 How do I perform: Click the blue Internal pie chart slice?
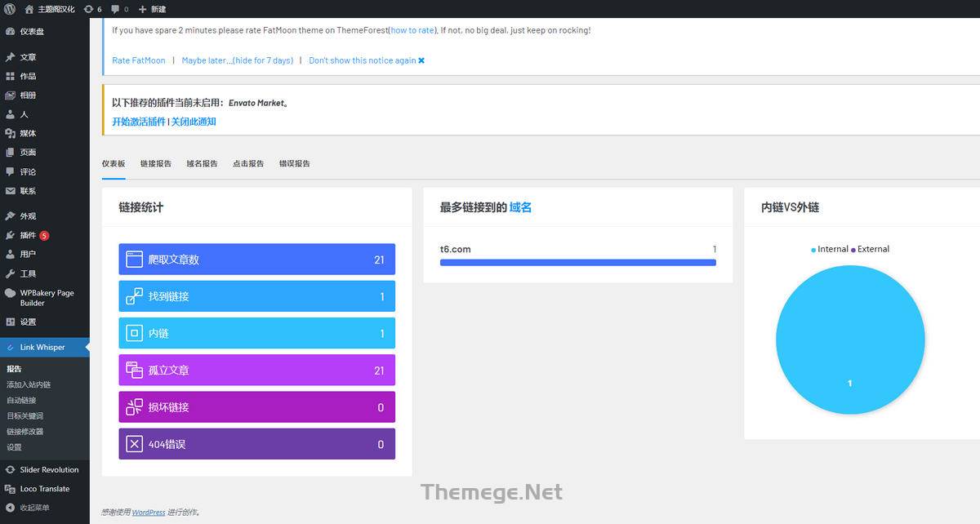coord(850,340)
